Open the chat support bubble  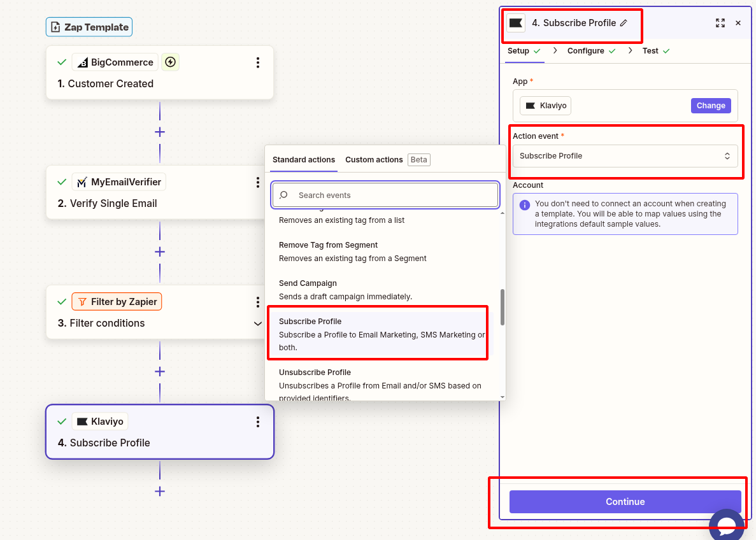727,525
